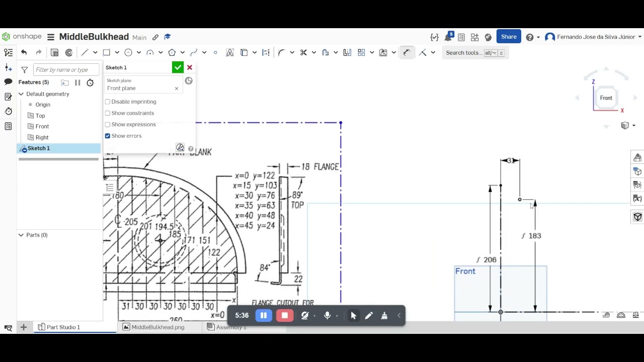
Task: Open the arc tool dropdown arrow
Action: [160, 52]
